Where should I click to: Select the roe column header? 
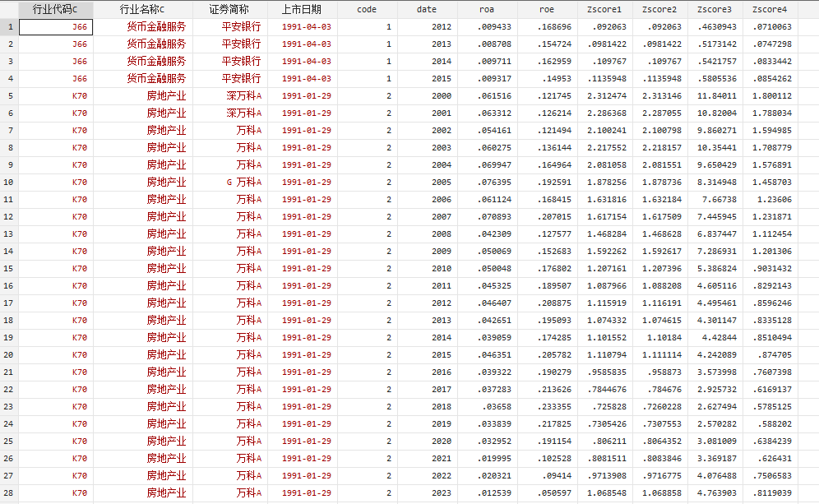[x=546, y=10]
